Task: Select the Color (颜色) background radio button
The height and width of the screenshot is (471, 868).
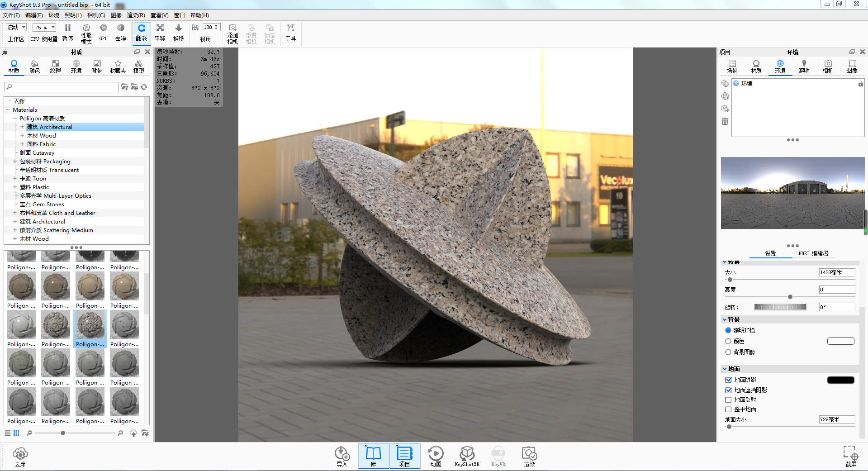Action: pos(728,341)
